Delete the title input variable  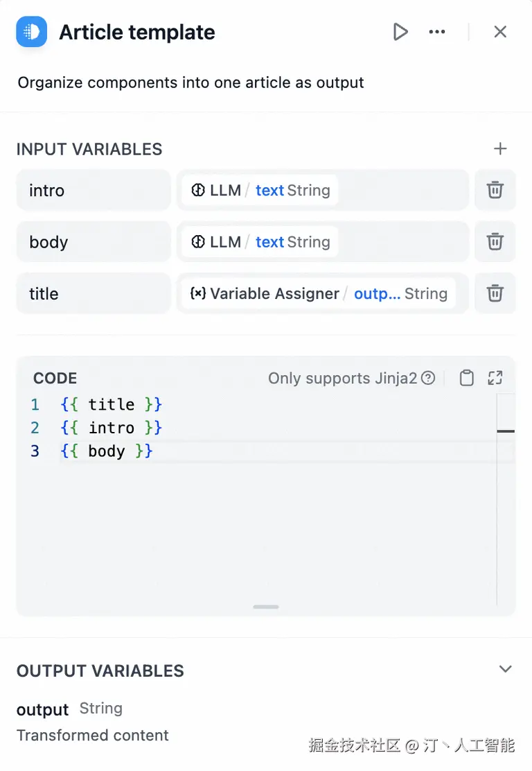[x=495, y=293]
